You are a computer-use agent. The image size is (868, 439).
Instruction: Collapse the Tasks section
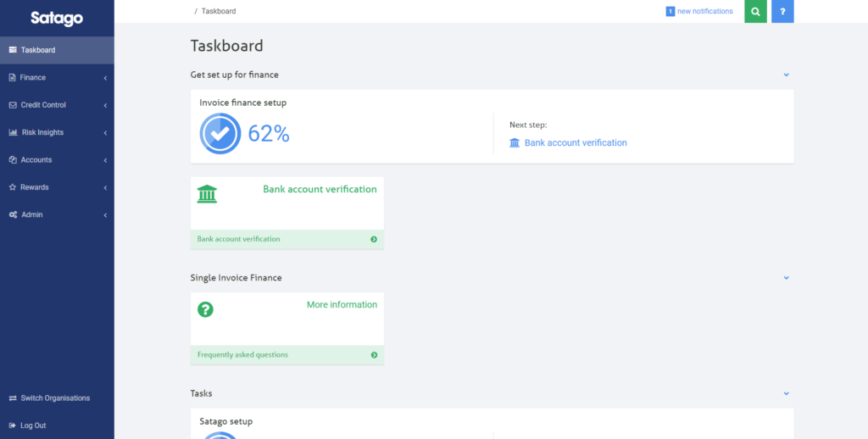(x=787, y=394)
